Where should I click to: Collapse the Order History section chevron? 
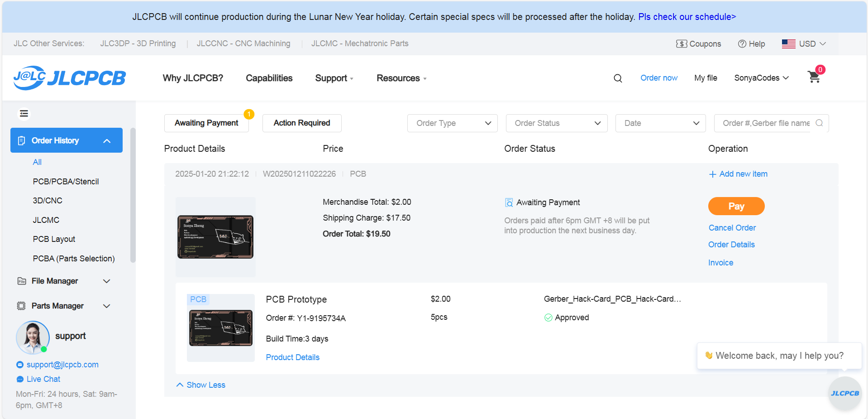pyautogui.click(x=107, y=141)
